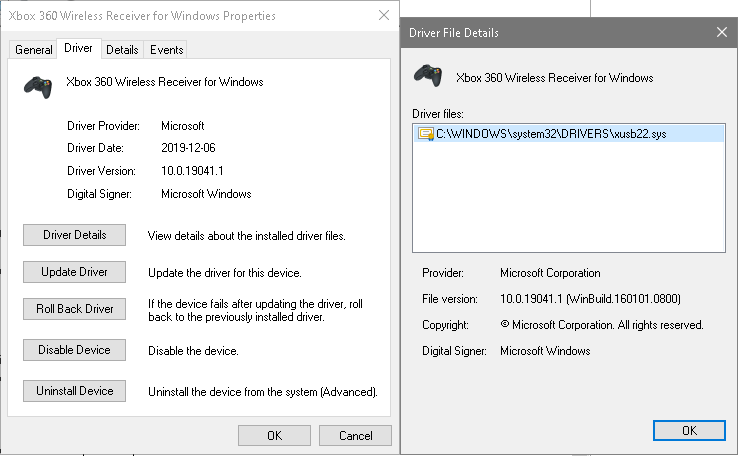
Task: Click 'View details about the installed driver files' text
Action: click(x=247, y=236)
